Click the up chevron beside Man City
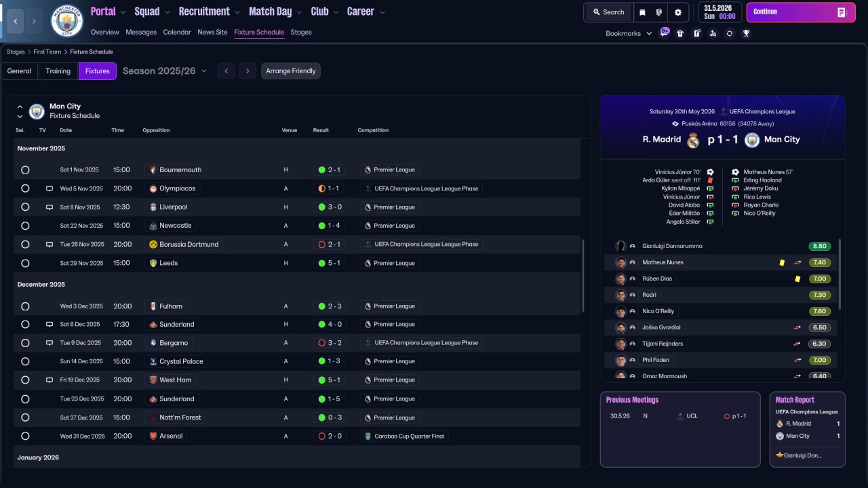 point(20,106)
